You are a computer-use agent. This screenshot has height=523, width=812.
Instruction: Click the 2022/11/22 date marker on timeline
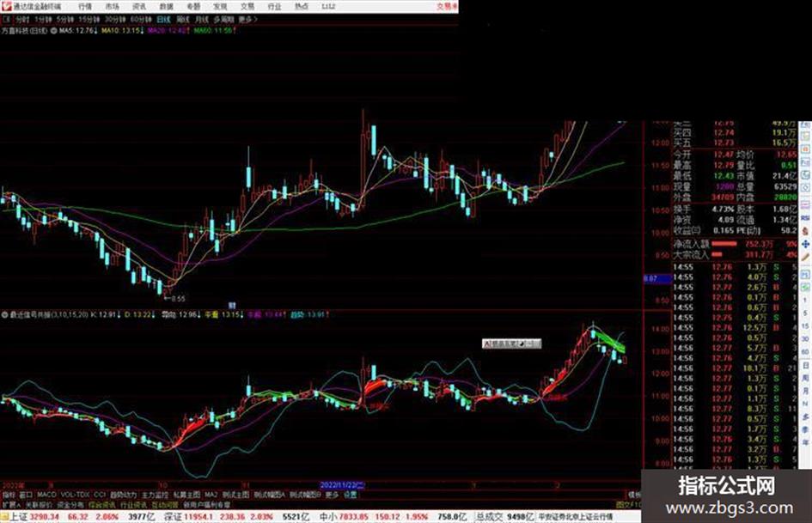342,485
